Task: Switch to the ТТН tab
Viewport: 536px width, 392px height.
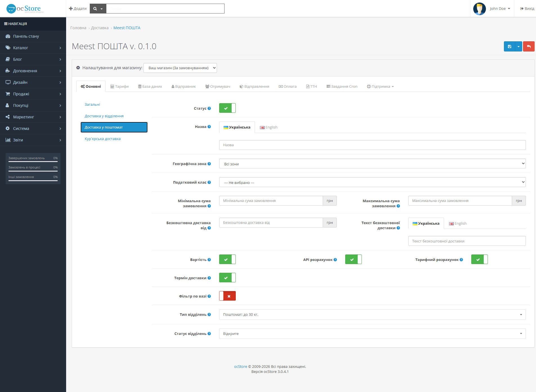Action: [311, 86]
